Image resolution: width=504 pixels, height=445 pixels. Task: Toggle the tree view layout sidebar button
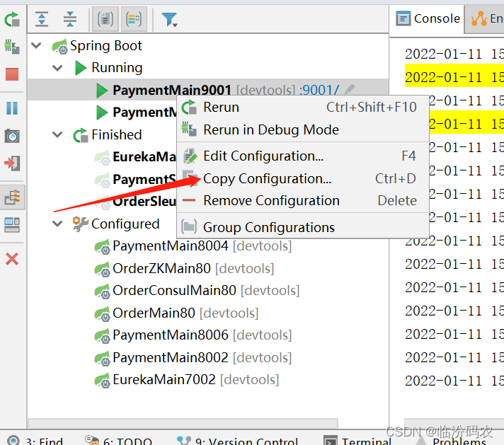pos(12,197)
